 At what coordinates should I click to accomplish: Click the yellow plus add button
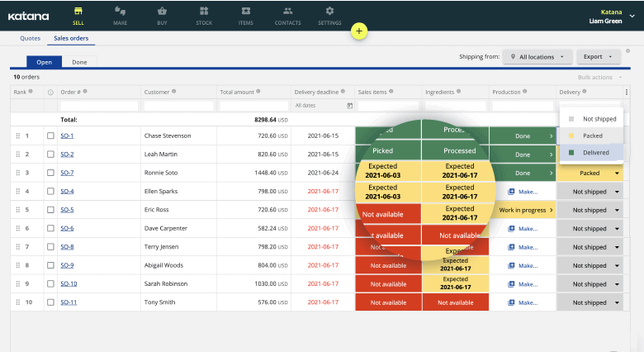359,31
